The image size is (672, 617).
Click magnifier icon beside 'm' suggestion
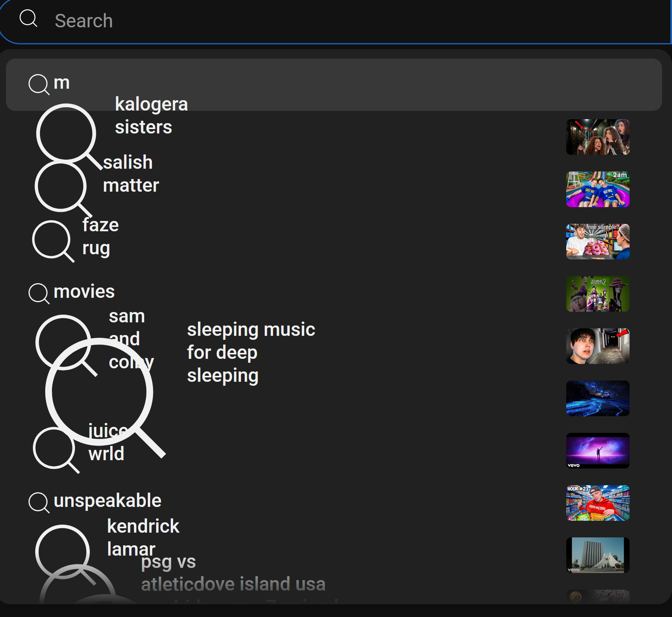coord(39,84)
